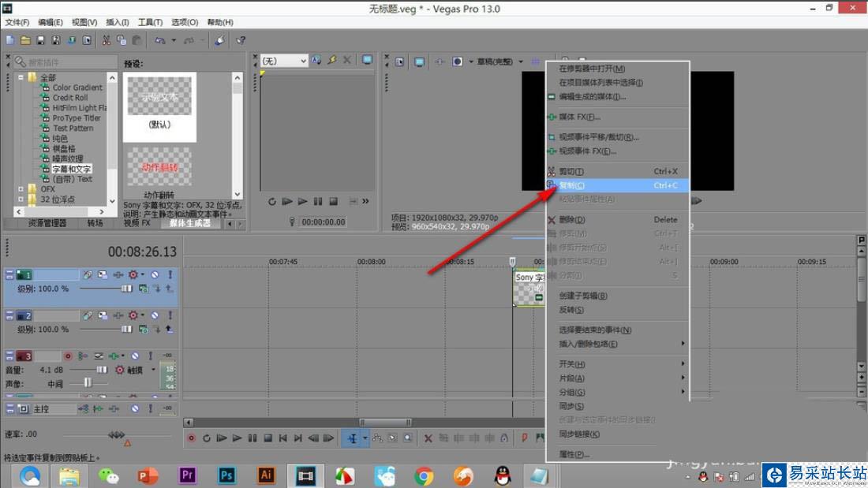The image size is (868, 488).
Task: Click the red Delete X in timeline toolbar
Action: click(x=428, y=438)
